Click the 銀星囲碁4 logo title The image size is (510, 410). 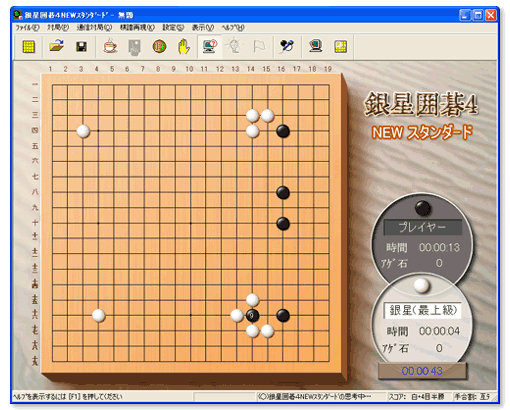[x=421, y=104]
